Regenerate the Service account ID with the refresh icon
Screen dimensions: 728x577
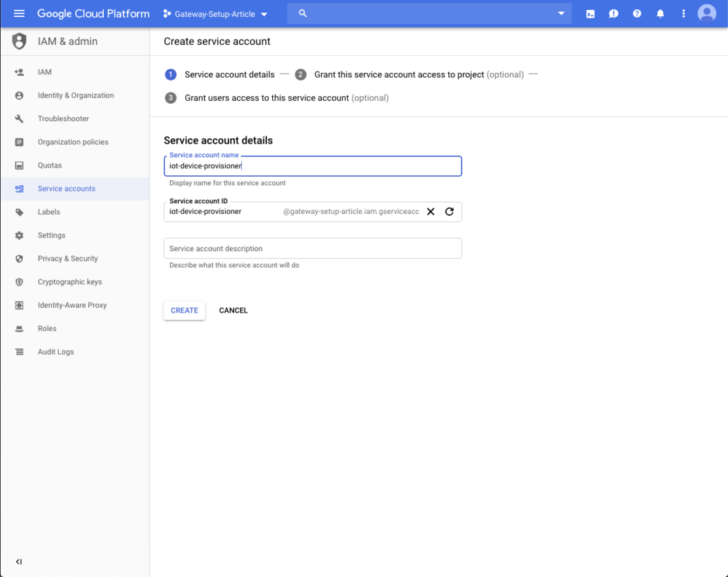pos(449,211)
